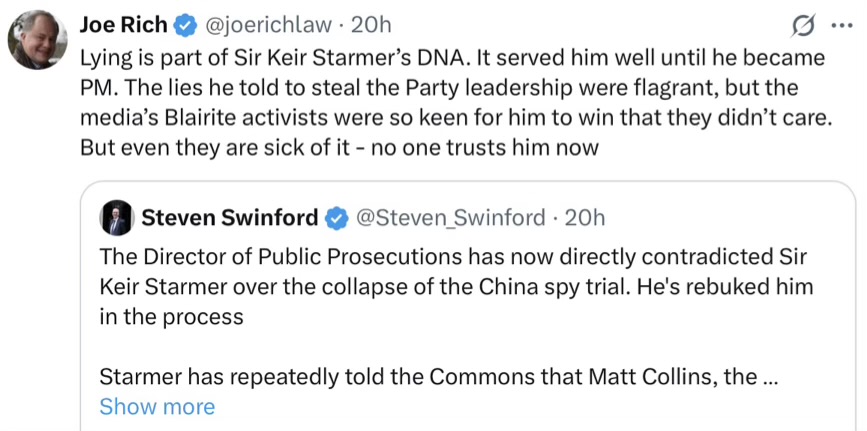This screenshot has width=867, height=431.
Task: Open the Steven Swinford display name
Action: click(229, 217)
